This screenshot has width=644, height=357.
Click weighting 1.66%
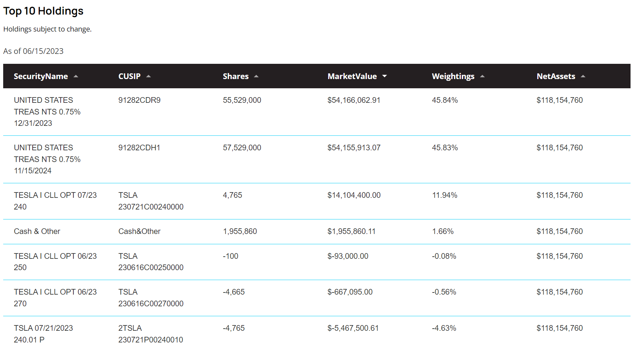[x=443, y=232]
